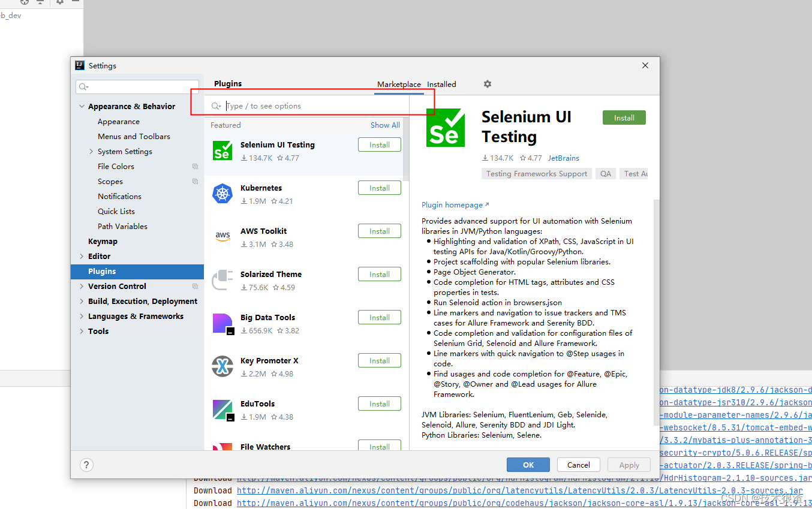The width and height of the screenshot is (812, 509).
Task: Switch to the Marketplace tab
Action: (399, 85)
